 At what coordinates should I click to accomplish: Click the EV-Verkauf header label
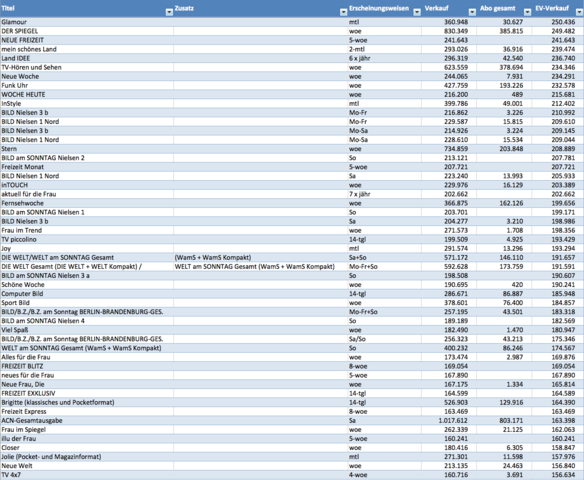click(552, 8)
